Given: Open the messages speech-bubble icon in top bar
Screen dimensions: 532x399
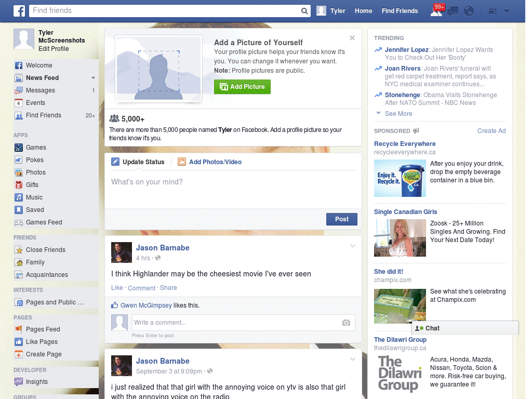Looking at the screenshot, I should [x=453, y=11].
